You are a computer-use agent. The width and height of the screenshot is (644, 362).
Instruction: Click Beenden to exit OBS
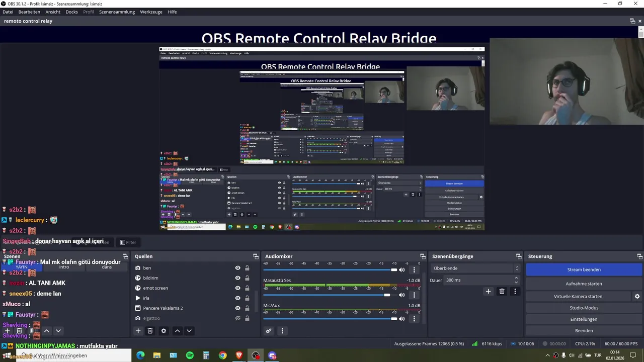(x=584, y=331)
